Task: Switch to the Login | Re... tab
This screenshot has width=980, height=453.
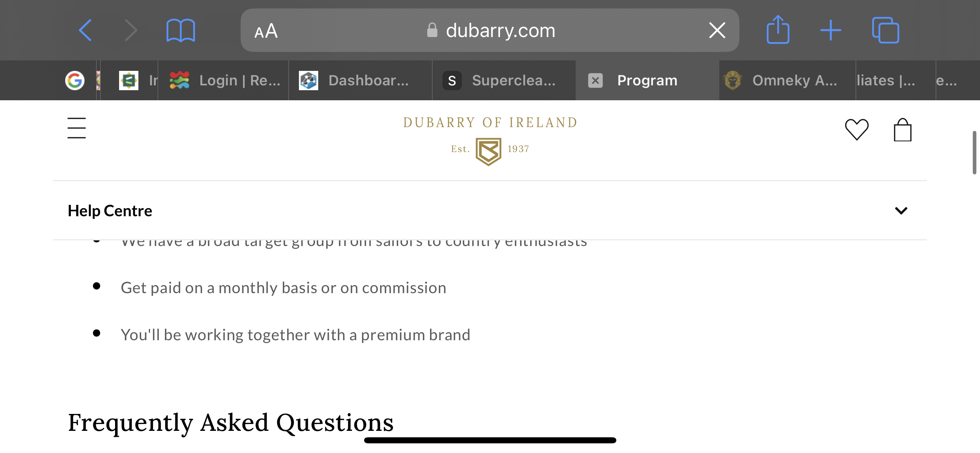Action: [x=223, y=80]
